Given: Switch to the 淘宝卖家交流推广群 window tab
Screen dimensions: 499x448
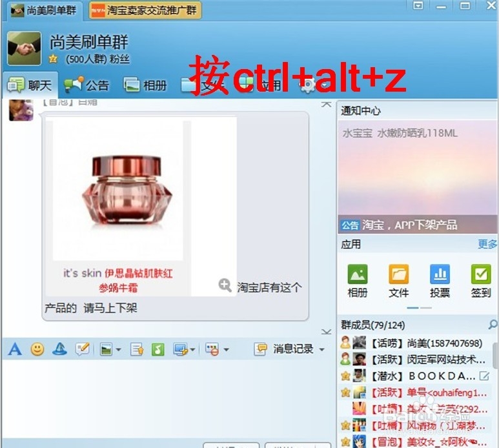Looking at the screenshot, I should pos(145,10).
